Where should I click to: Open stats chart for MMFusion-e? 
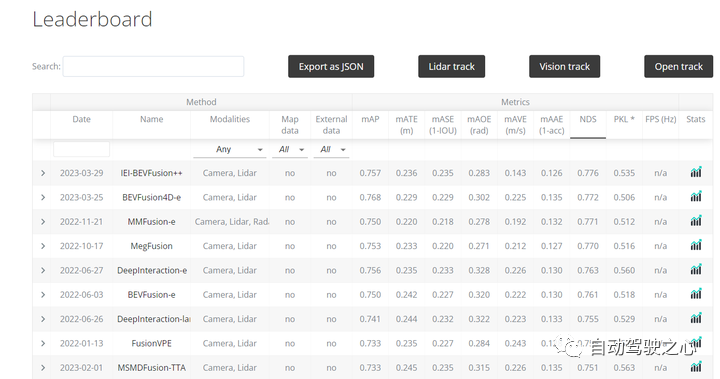696,221
